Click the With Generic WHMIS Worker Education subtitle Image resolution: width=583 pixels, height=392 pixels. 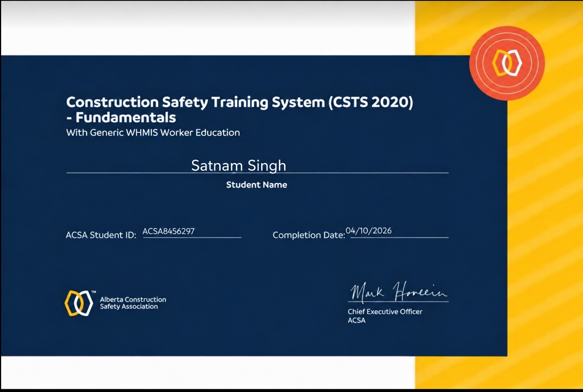[153, 133]
